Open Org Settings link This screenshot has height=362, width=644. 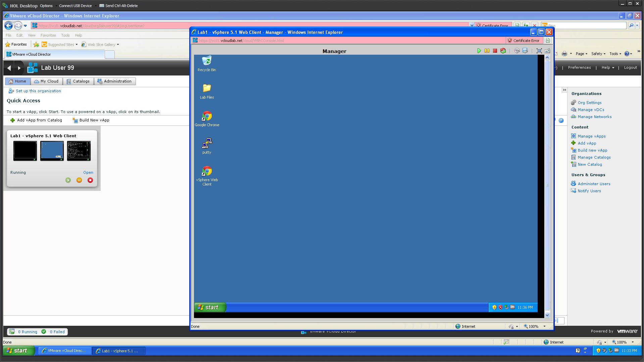(590, 103)
